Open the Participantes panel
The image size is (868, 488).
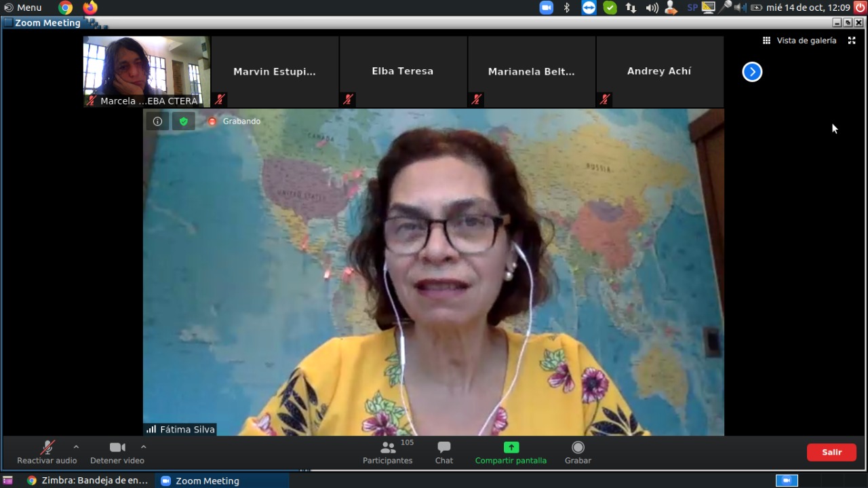[387, 452]
